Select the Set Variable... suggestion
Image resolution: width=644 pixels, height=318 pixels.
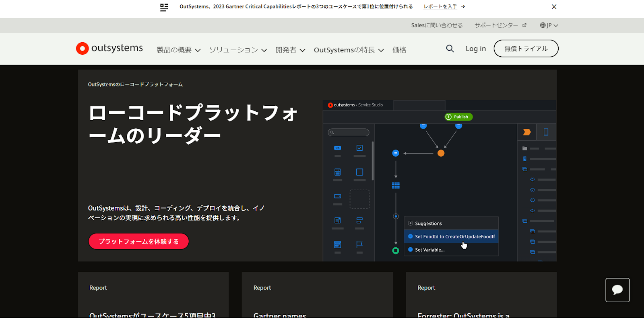[451, 250]
